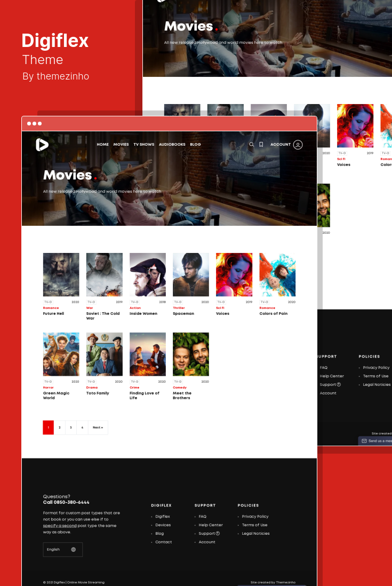This screenshot has height=586, width=392.
Task: Click Privacy Policy in background window footer
Action: (x=376, y=368)
